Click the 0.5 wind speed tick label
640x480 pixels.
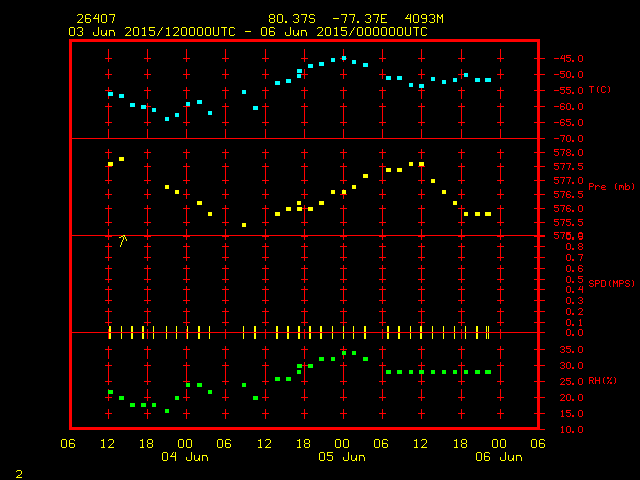click(575, 280)
